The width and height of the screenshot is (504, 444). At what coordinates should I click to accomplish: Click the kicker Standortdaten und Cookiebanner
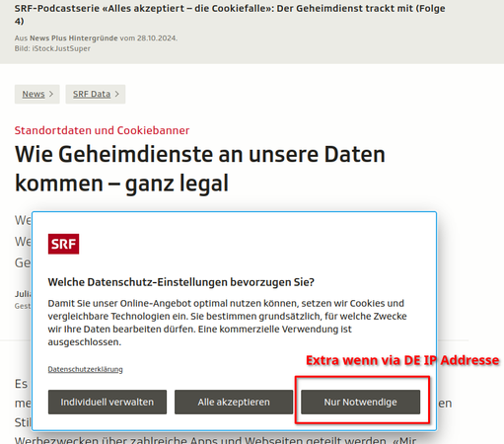pyautogui.click(x=102, y=130)
